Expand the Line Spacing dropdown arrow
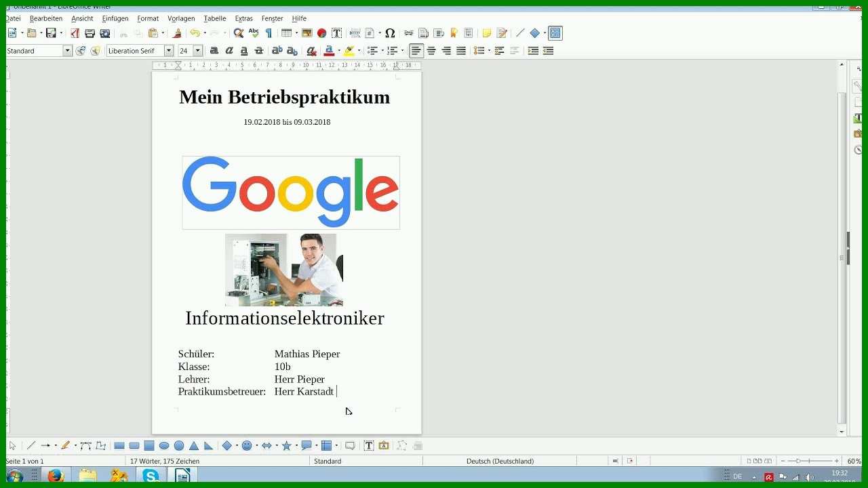The image size is (868, 488). 489,51
